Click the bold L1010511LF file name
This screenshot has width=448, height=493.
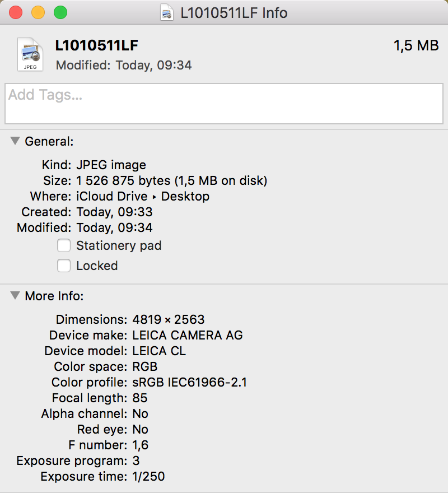pyautogui.click(x=97, y=46)
